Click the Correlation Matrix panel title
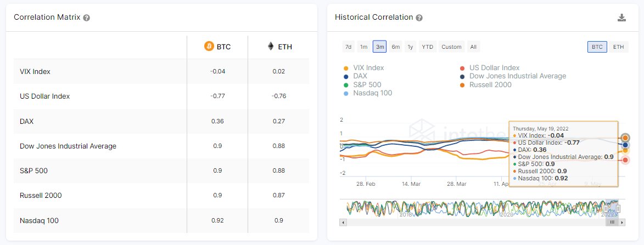 click(x=47, y=17)
